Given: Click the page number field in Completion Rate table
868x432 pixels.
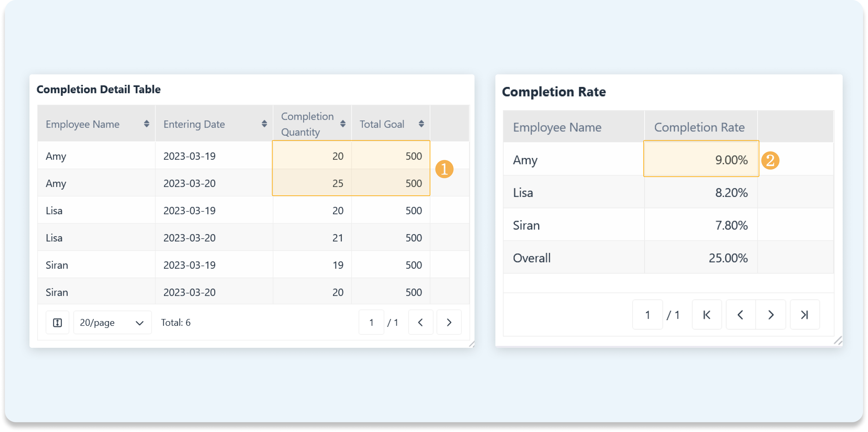Looking at the screenshot, I should [647, 315].
